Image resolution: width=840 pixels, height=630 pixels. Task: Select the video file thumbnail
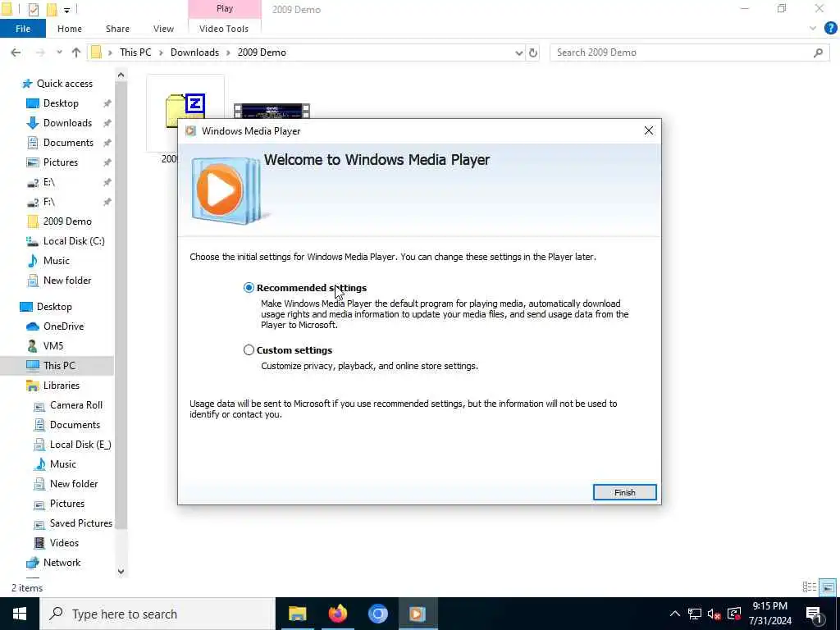[x=272, y=111]
